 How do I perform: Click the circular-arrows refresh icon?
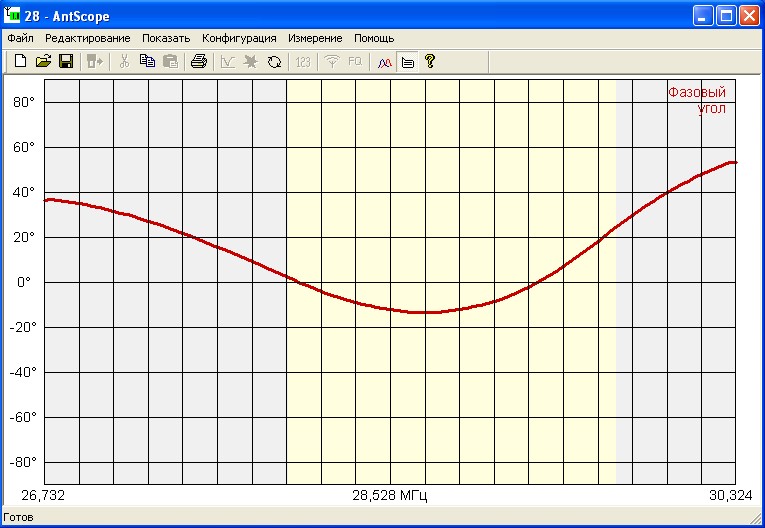pyautogui.click(x=274, y=62)
